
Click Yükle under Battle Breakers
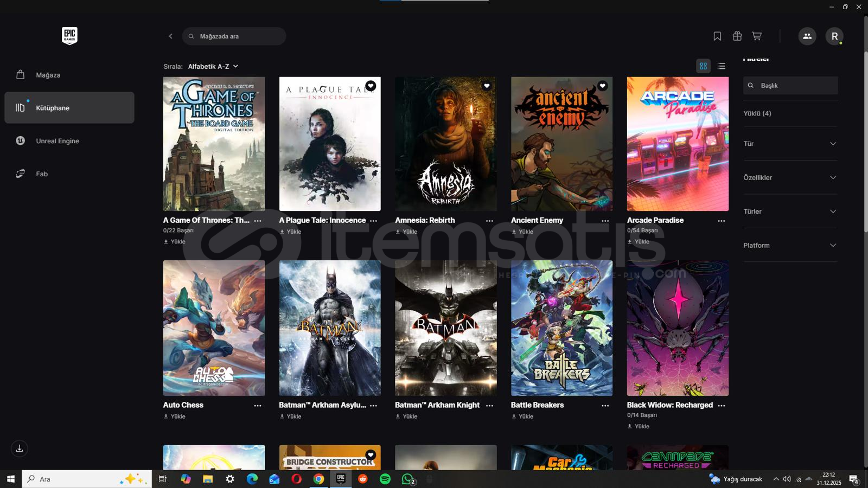tap(522, 416)
